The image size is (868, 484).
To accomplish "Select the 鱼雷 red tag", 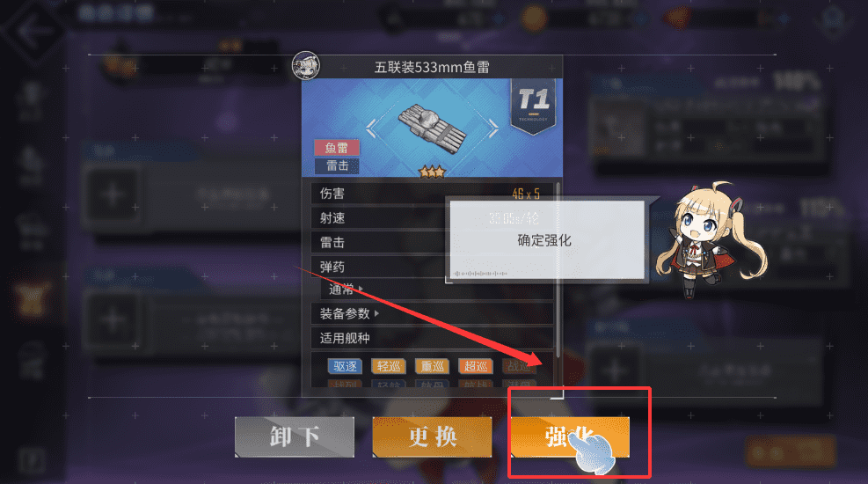I will pyautogui.click(x=337, y=147).
